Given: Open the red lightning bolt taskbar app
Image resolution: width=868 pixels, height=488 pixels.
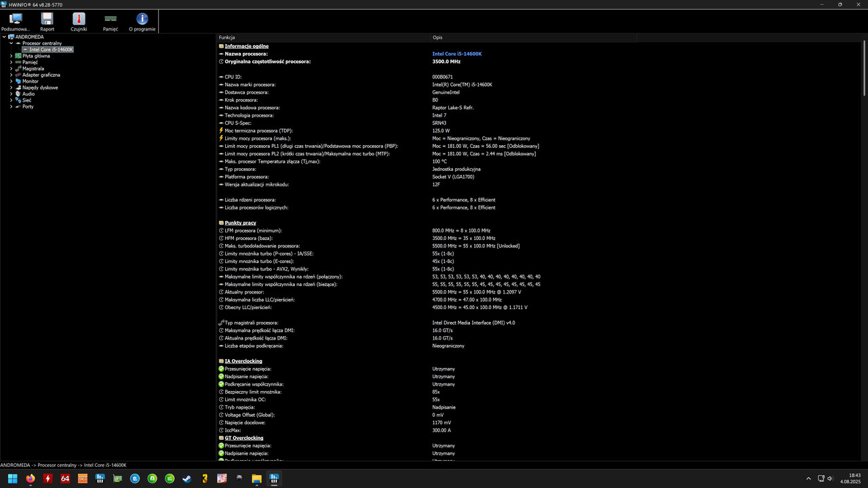Looking at the screenshot, I should (47, 479).
